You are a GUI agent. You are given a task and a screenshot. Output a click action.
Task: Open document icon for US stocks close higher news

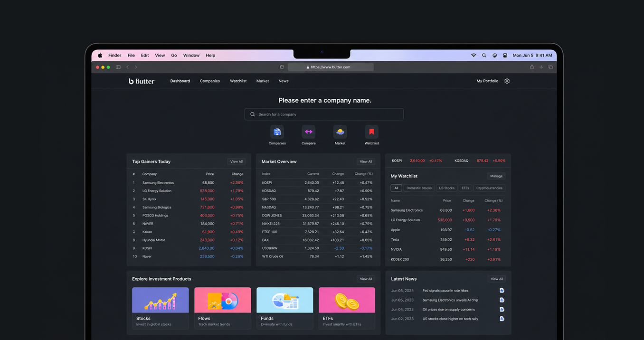pyautogui.click(x=502, y=319)
